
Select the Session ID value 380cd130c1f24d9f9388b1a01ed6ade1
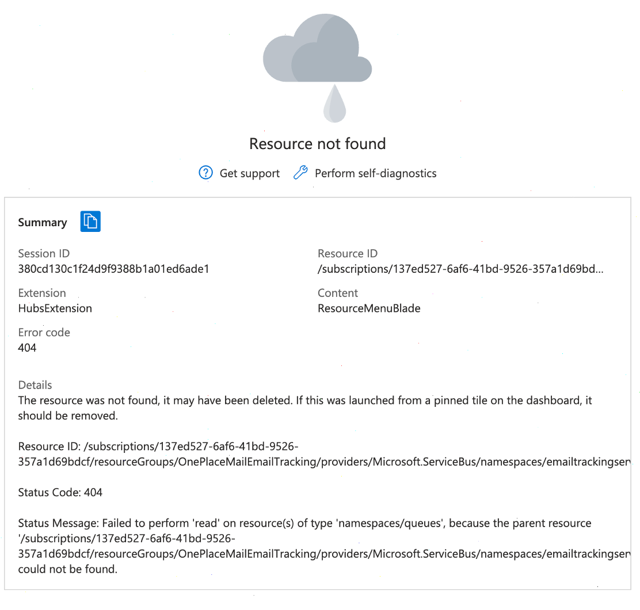(x=113, y=269)
